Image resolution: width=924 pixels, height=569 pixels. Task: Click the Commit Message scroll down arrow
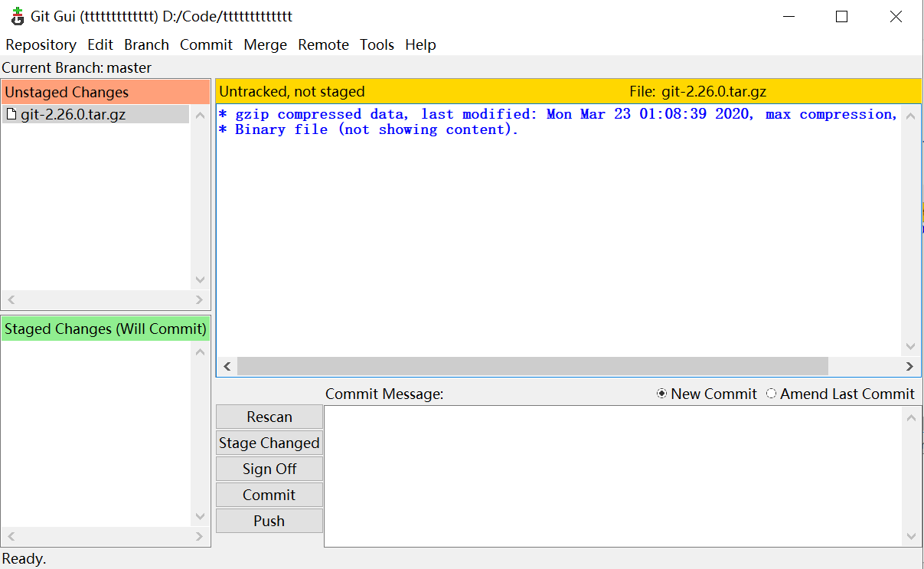coord(911,536)
